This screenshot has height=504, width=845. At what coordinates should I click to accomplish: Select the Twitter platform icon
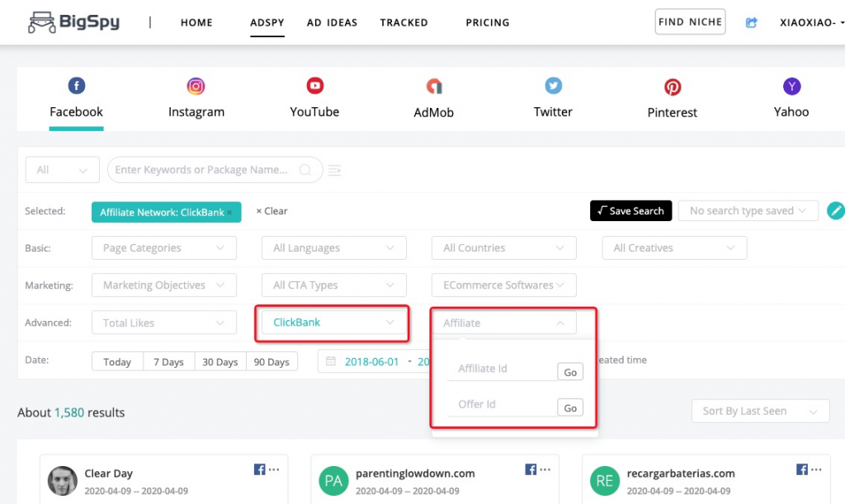(x=553, y=86)
